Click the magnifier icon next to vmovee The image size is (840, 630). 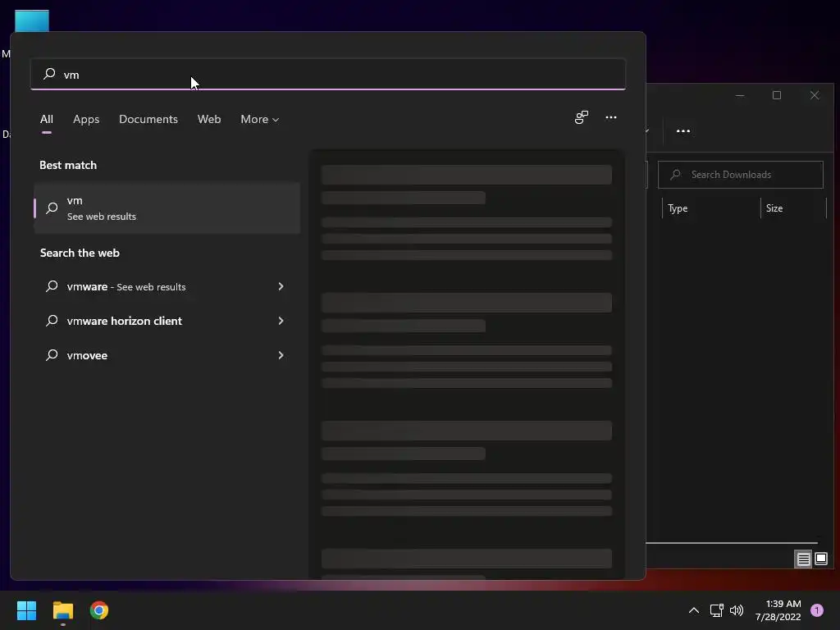52,354
